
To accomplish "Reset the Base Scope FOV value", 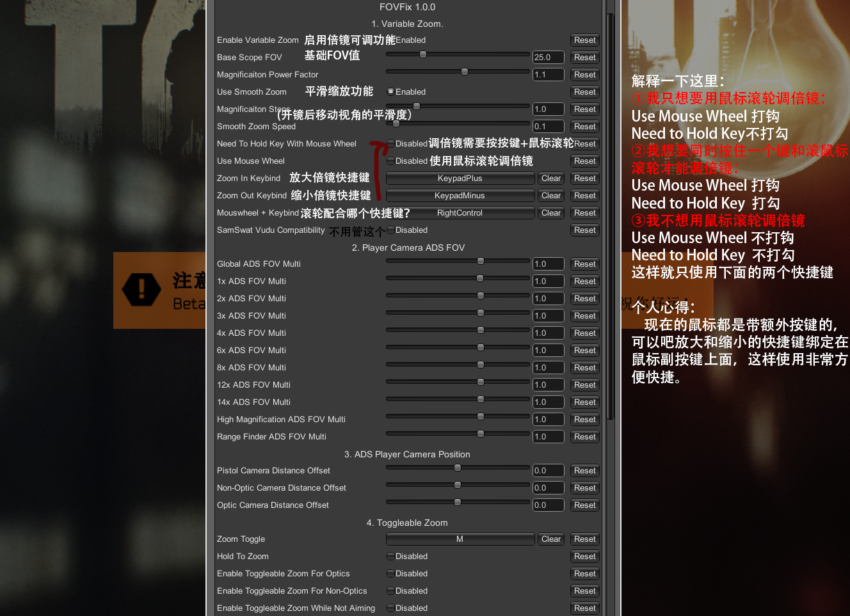I will point(584,58).
